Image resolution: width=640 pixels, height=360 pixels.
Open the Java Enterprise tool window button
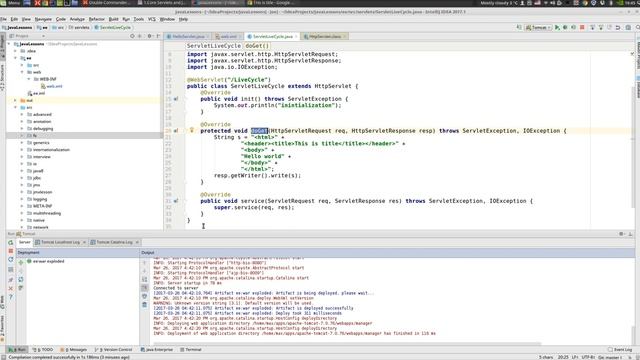click(157, 350)
